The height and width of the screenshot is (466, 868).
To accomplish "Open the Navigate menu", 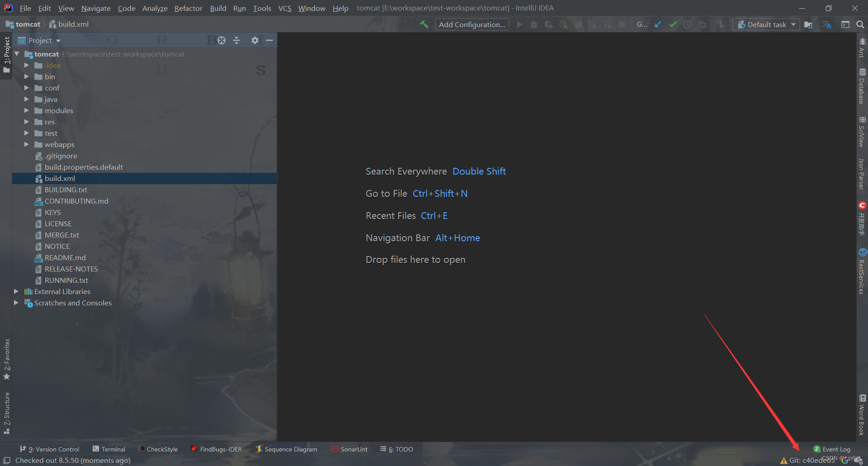I will (x=96, y=8).
